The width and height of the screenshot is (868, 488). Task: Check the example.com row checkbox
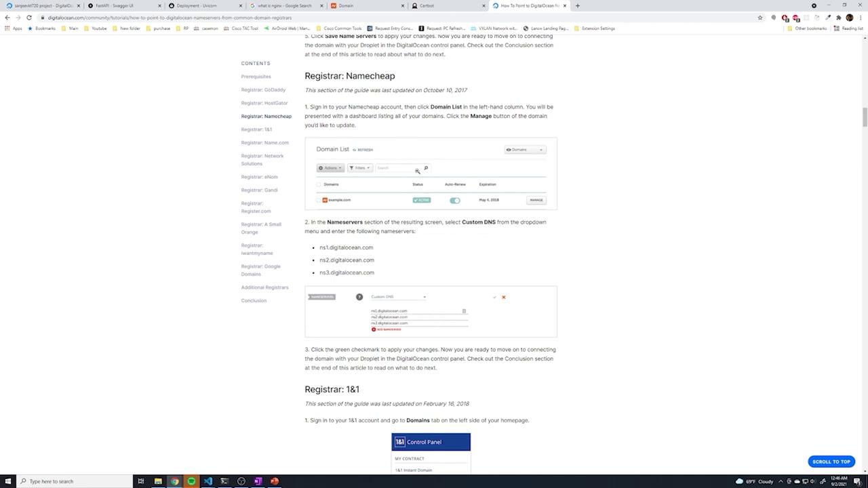pyautogui.click(x=318, y=201)
